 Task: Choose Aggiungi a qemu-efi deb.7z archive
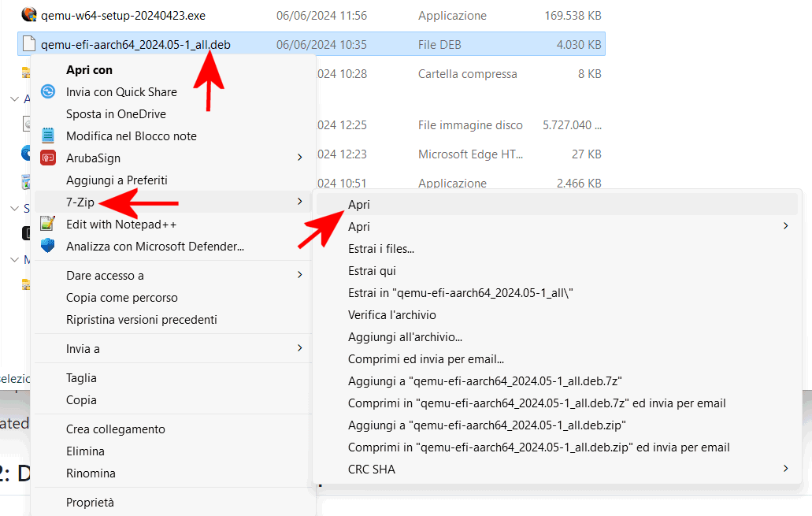tap(484, 381)
